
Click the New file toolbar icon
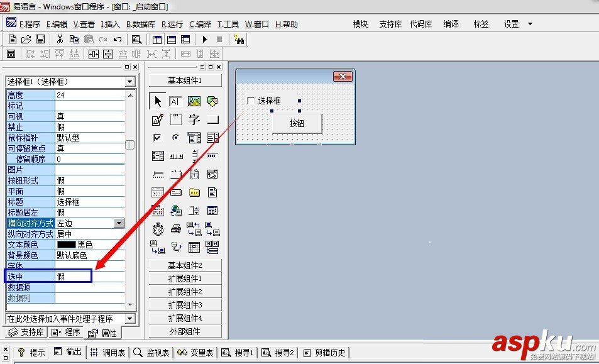[x=12, y=39]
